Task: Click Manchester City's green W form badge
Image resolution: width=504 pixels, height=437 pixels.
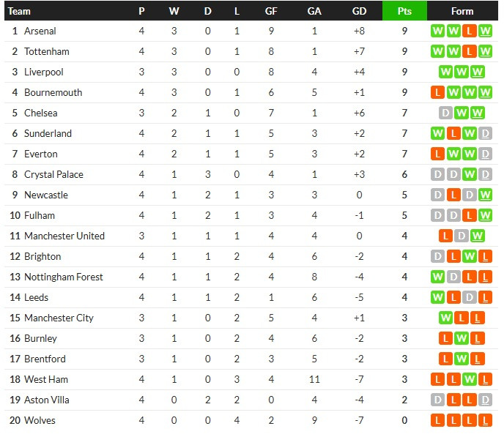Action: [445, 318]
